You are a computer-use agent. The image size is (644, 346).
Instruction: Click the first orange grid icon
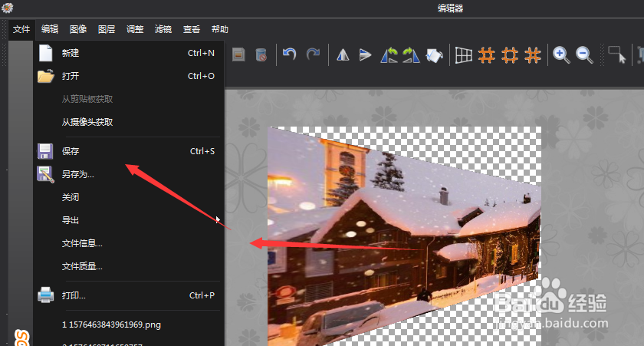coord(487,55)
